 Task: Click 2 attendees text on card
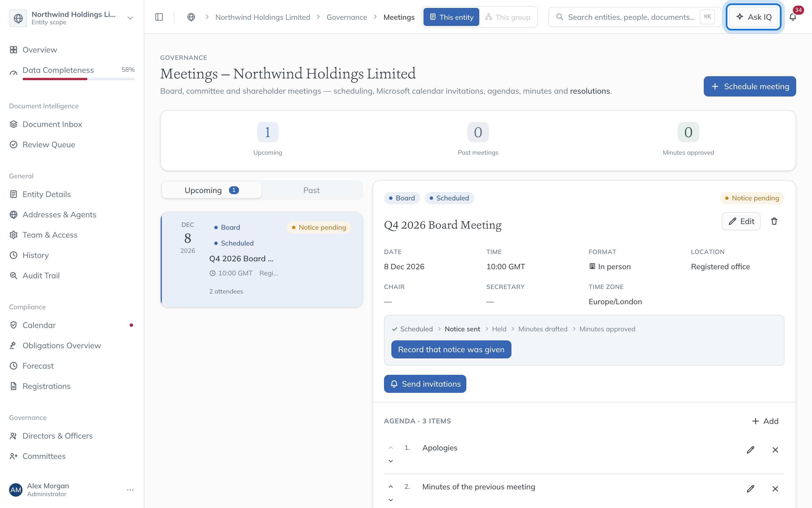[x=226, y=291]
